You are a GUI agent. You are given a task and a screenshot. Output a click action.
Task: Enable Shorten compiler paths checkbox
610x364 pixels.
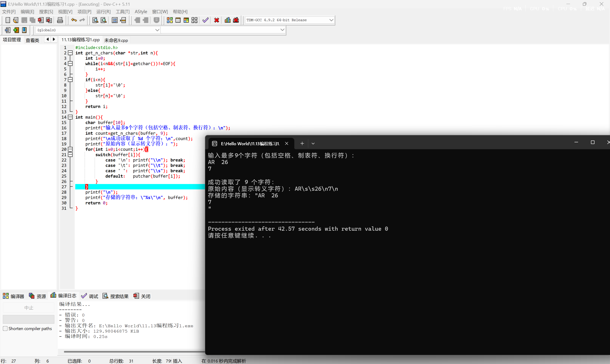pyautogui.click(x=5, y=329)
